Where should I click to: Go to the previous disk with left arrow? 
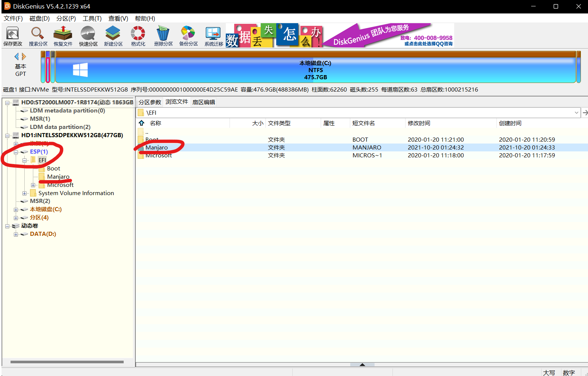point(16,56)
